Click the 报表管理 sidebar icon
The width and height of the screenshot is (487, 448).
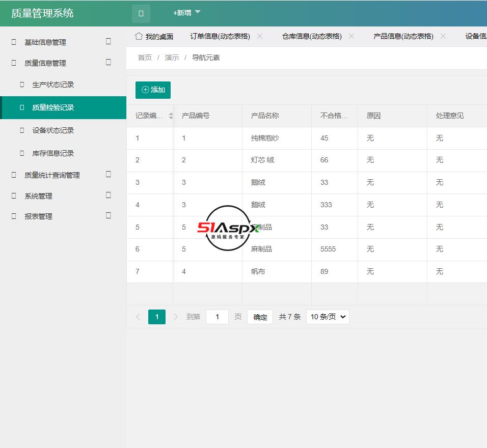tap(13, 216)
